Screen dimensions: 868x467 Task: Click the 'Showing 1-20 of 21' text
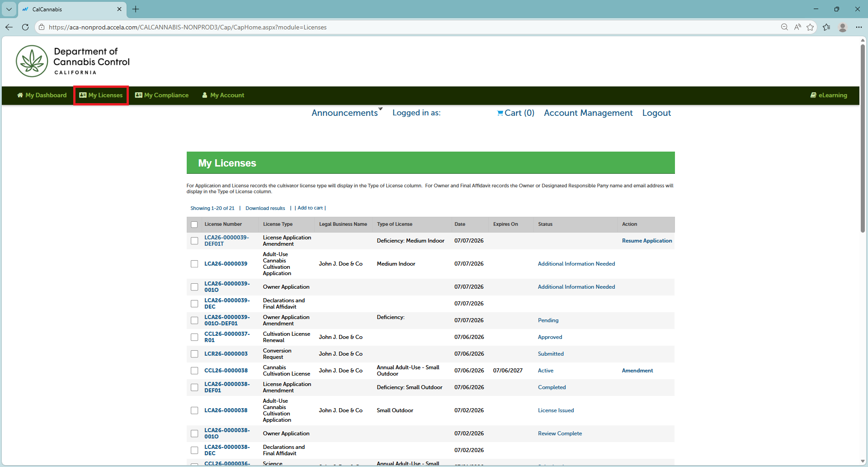212,208
